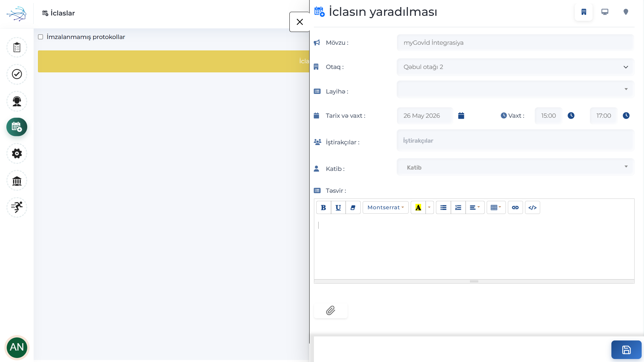The image size is (644, 362).
Task: Open the institution building sidebar icon
Action: [x=17, y=181]
